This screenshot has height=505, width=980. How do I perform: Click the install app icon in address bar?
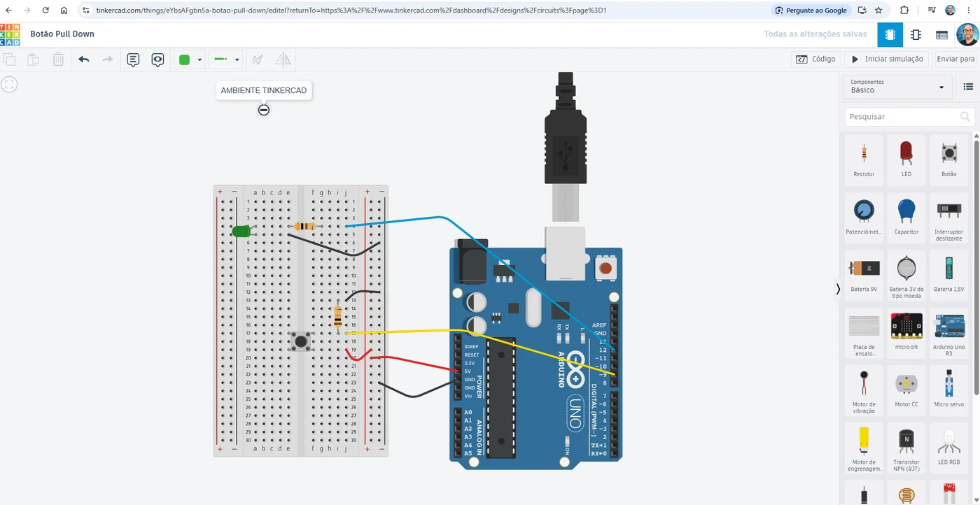pyautogui.click(x=862, y=10)
